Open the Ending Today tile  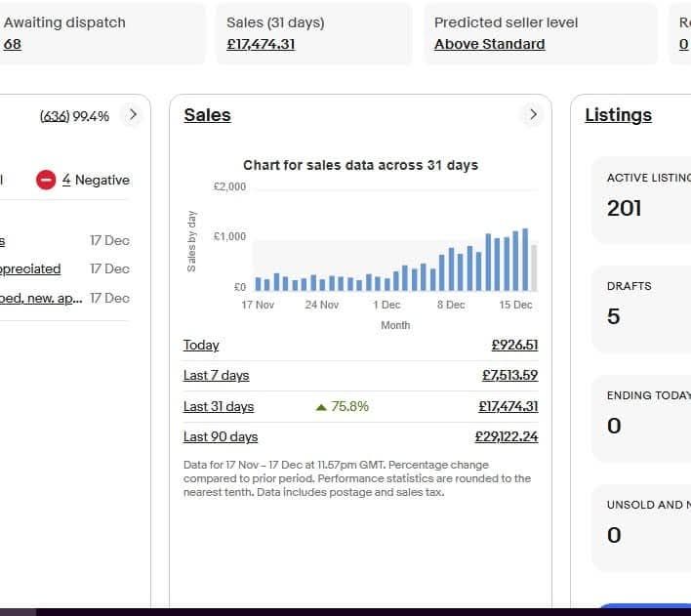[641, 419]
